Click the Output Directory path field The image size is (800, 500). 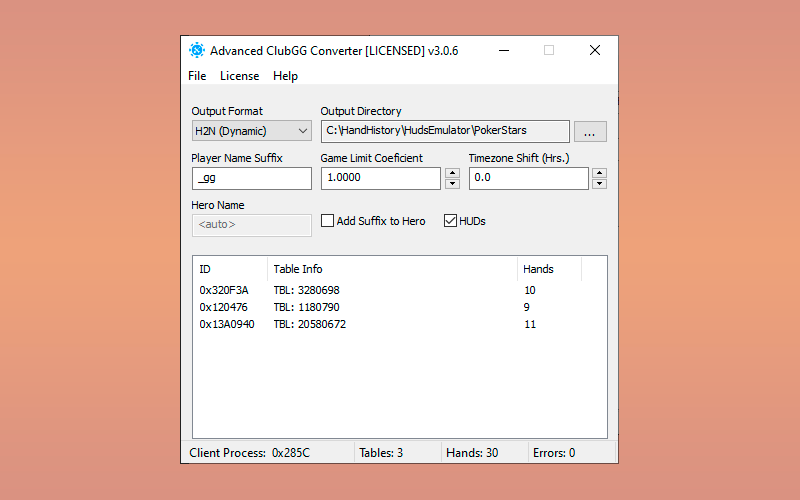444,131
